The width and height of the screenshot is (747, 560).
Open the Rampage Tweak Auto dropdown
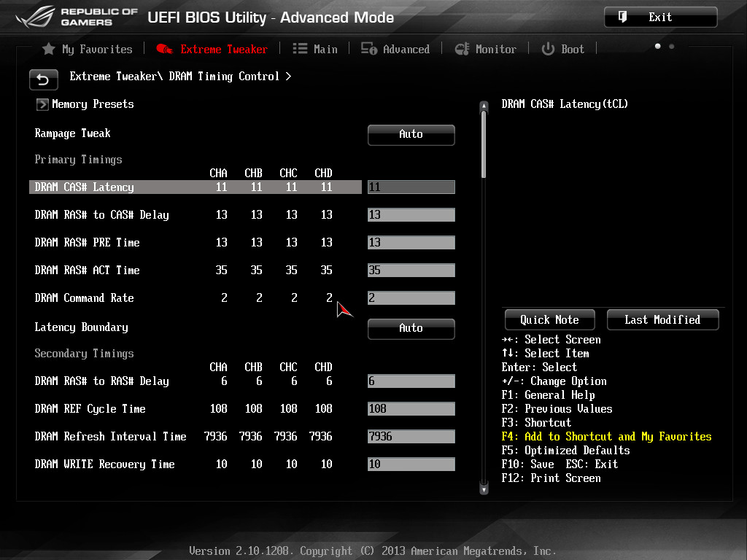click(411, 134)
